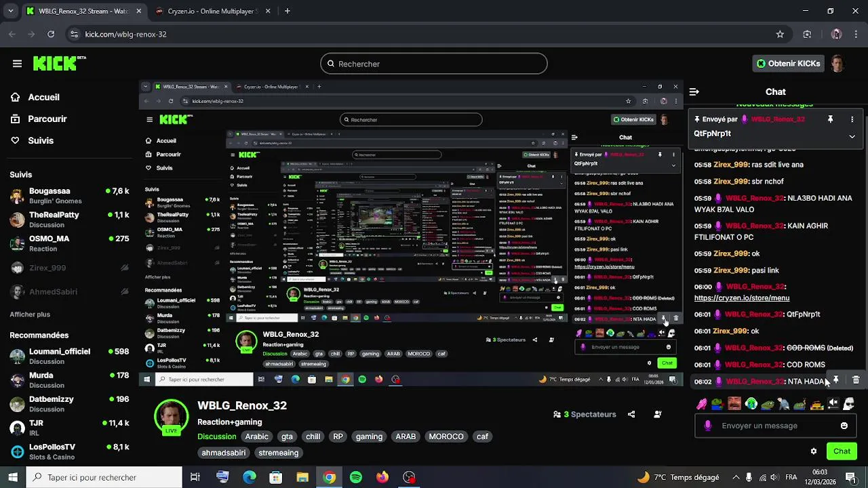Open offline channel Zirex_999
The height and width of the screenshot is (488, 868).
pyautogui.click(x=69, y=268)
